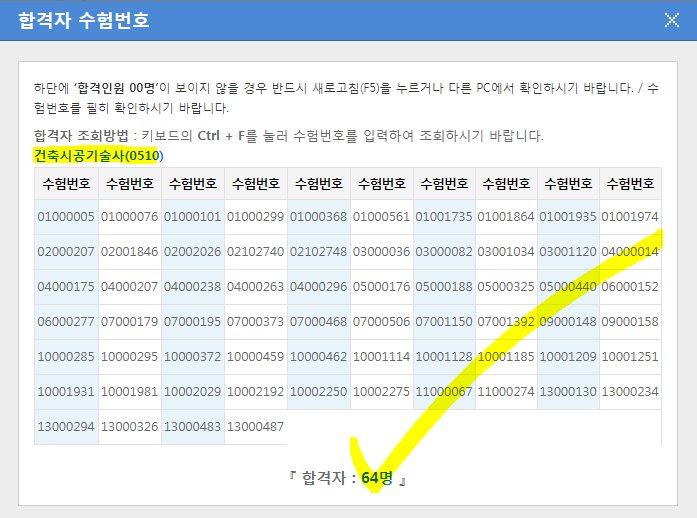Select exam number 02102748
The height and width of the screenshot is (518, 697).
click(x=318, y=252)
